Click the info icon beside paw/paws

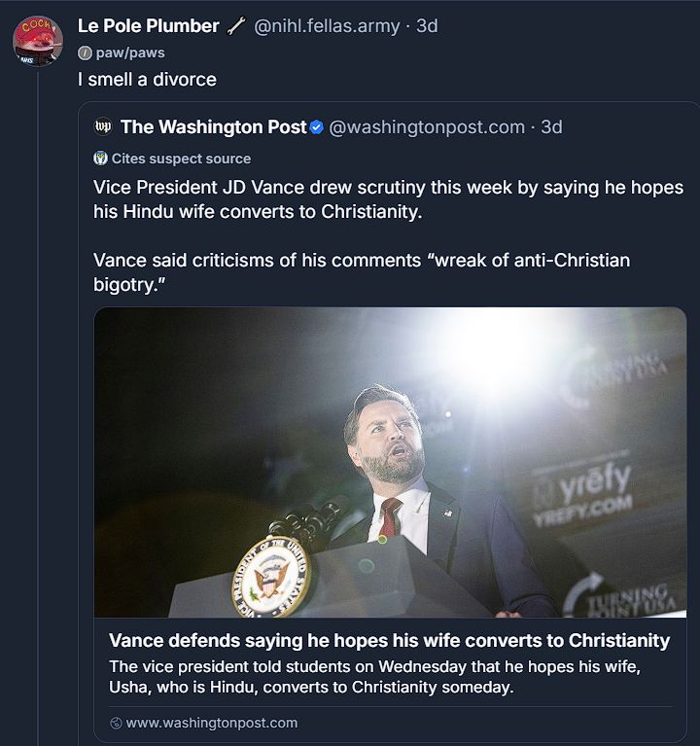(85, 53)
